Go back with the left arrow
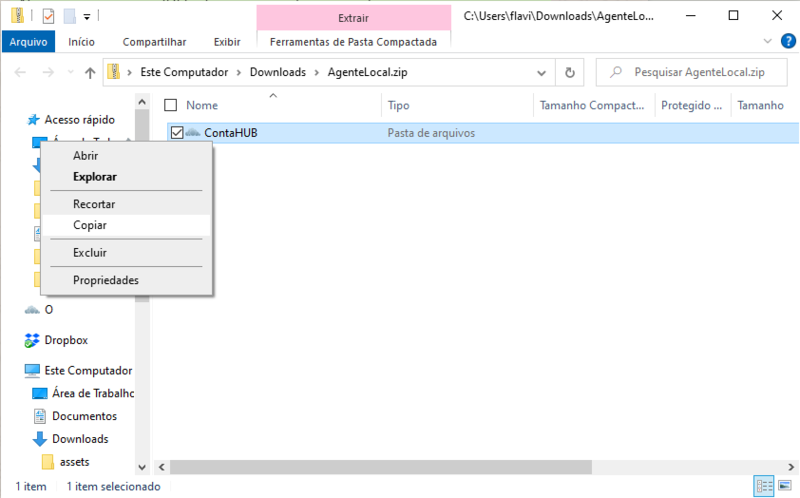The width and height of the screenshot is (800, 498). (20, 72)
